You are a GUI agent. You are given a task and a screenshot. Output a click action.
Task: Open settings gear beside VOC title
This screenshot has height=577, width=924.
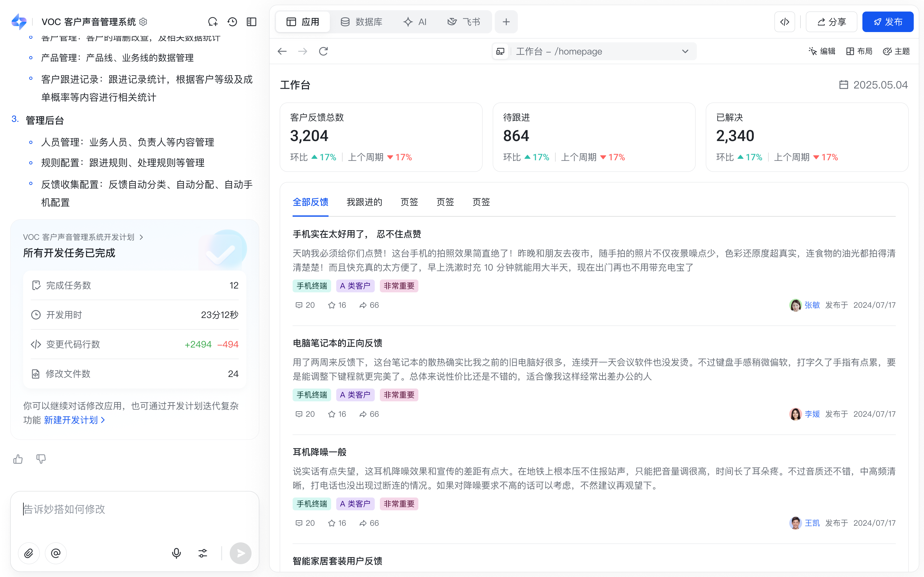[143, 22]
